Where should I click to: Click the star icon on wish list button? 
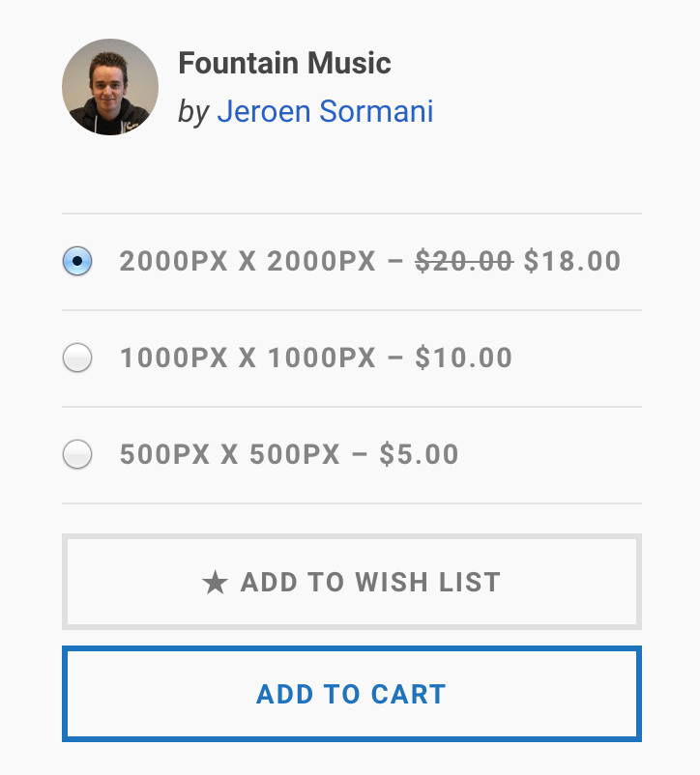(x=215, y=583)
